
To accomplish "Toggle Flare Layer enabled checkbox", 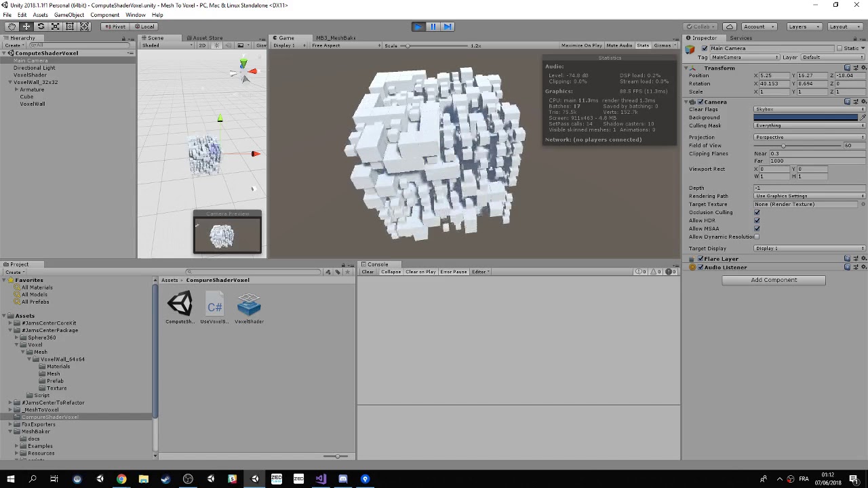I will click(x=700, y=259).
